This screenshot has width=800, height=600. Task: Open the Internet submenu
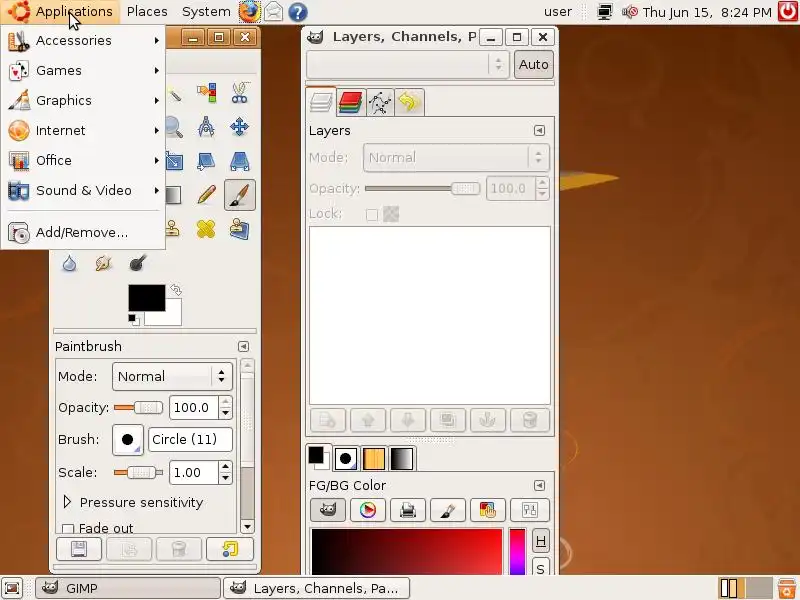tap(83, 131)
